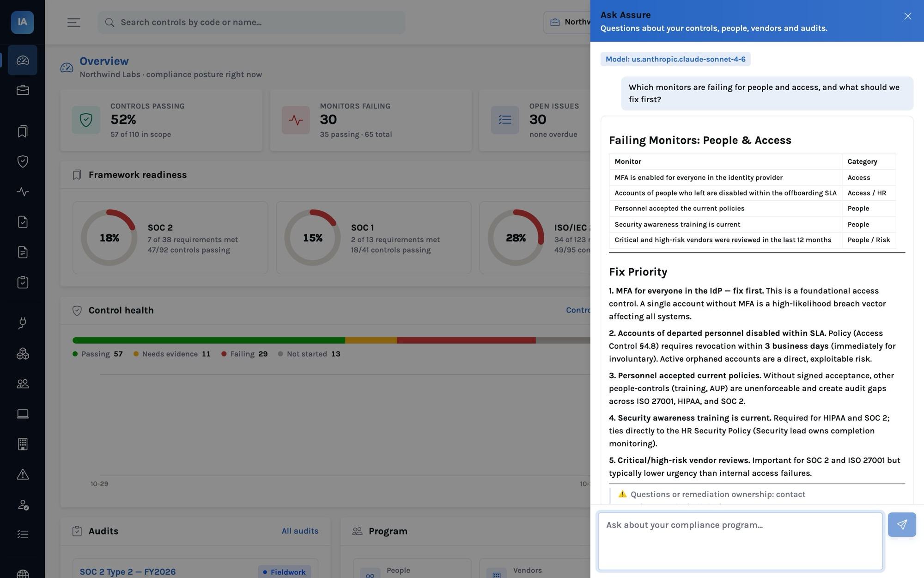Click the warning triangle risks icon in sidebar

tap(23, 474)
